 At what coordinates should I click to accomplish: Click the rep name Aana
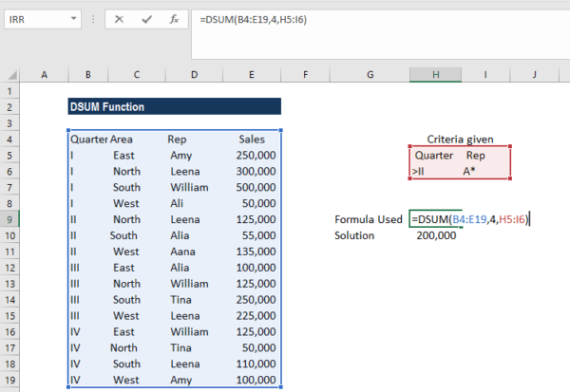(182, 252)
